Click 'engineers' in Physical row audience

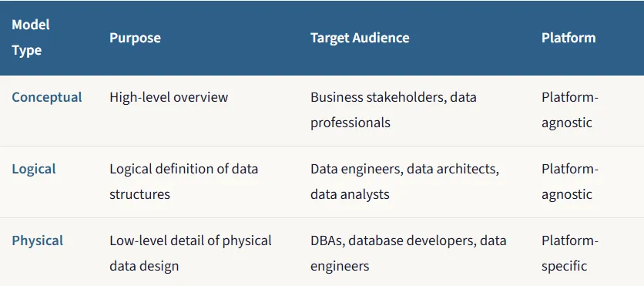(340, 266)
